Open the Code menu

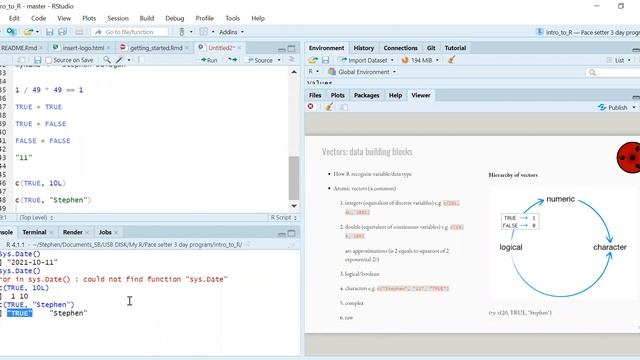click(38, 18)
